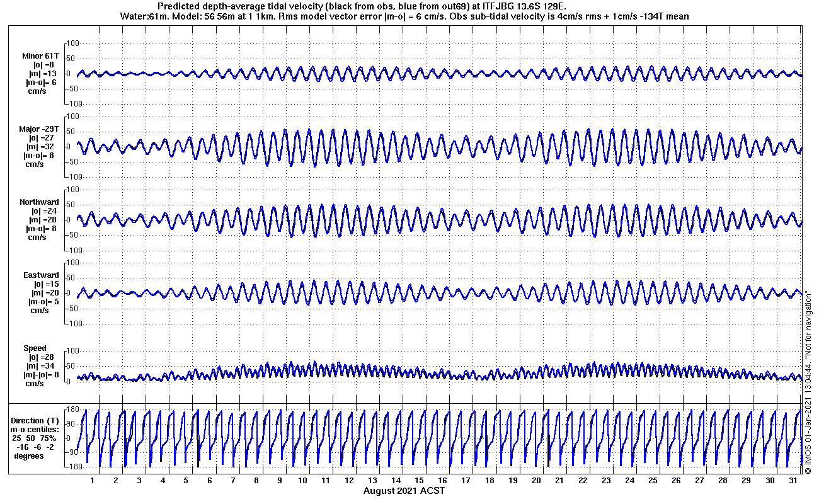Click day '18' on the x-axis

489,481
